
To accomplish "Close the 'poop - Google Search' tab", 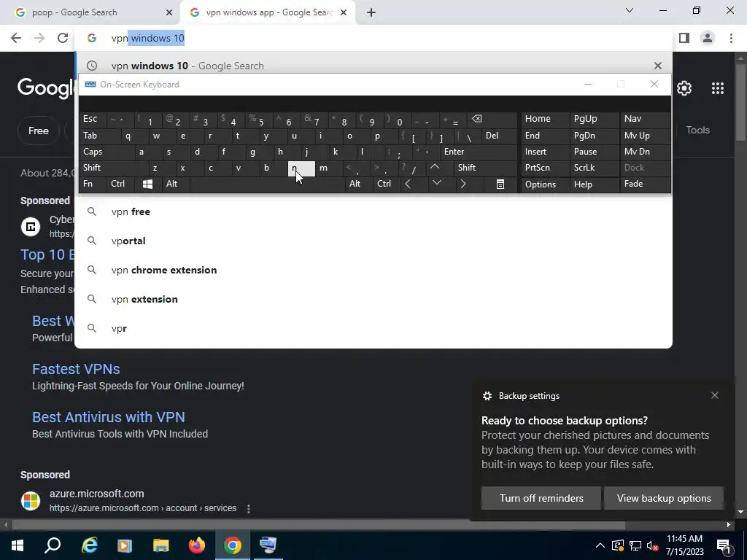I will 169,12.
